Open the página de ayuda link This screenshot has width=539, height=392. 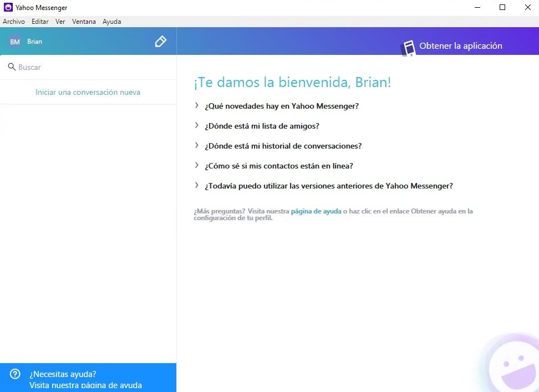tap(316, 211)
